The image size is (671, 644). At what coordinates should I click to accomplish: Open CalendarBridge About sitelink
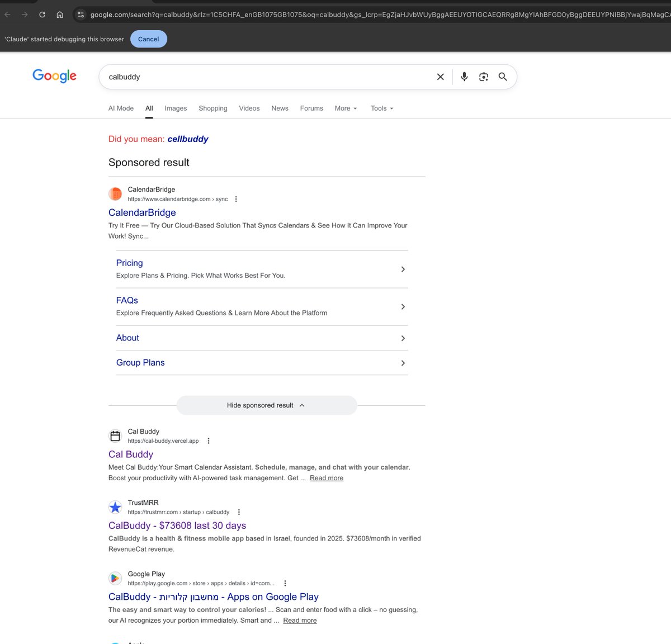127,338
